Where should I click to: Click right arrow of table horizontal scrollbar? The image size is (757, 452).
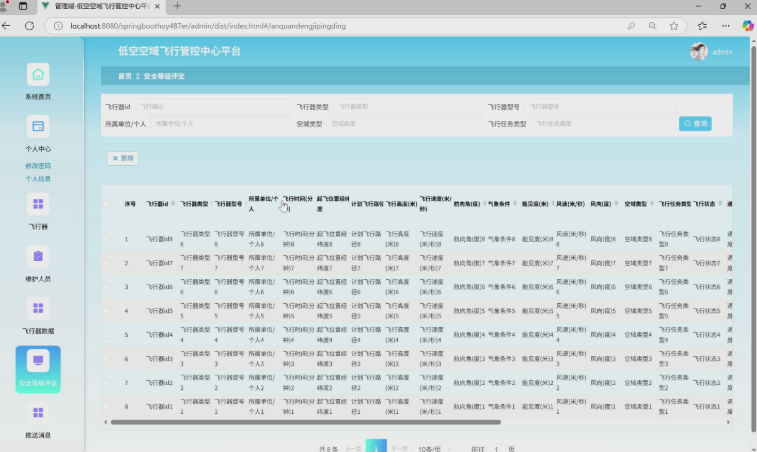click(x=729, y=422)
